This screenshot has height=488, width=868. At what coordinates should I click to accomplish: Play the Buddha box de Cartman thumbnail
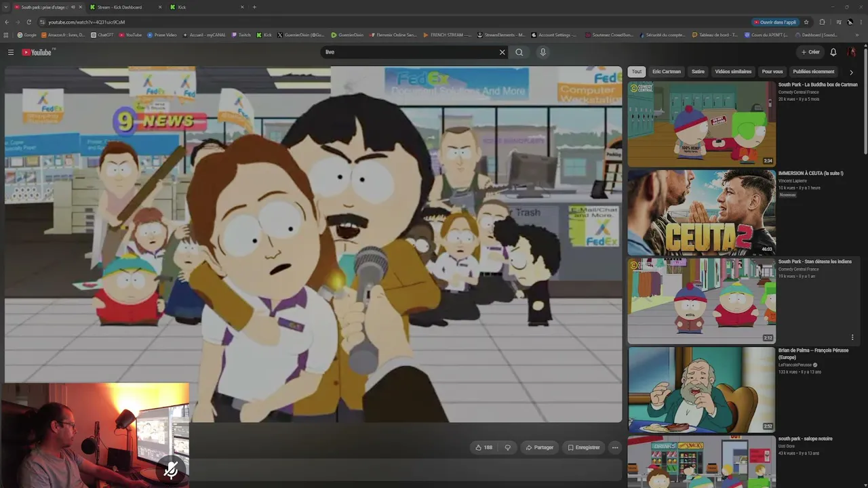[701, 124]
